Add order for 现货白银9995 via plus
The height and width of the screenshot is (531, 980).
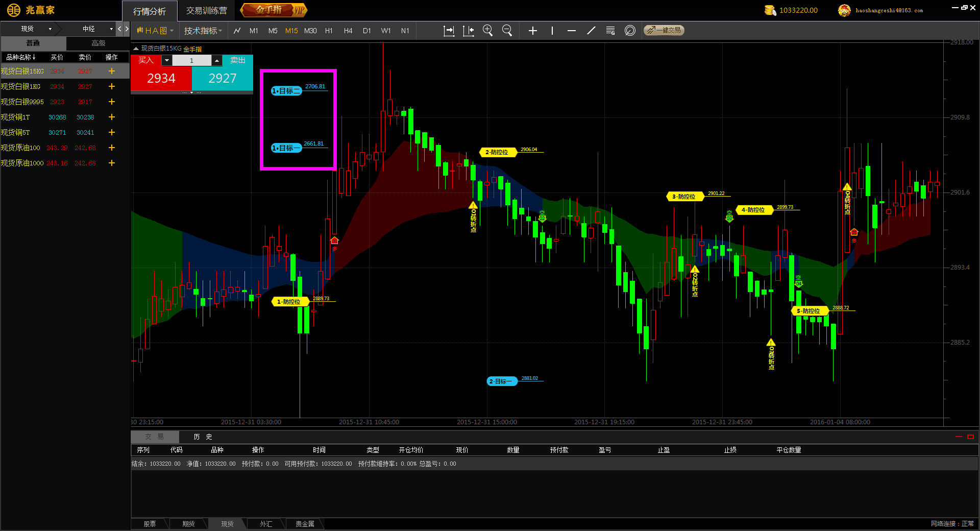click(x=112, y=102)
